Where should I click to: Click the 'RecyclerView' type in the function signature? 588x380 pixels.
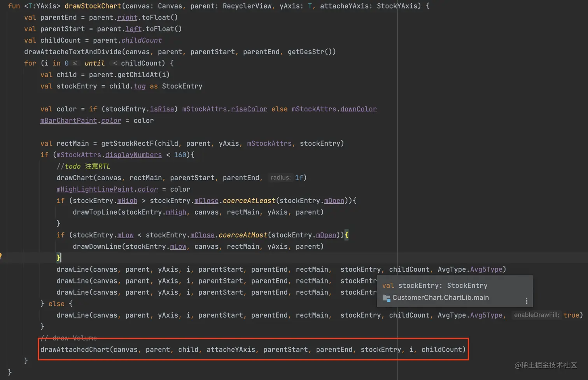(247, 6)
